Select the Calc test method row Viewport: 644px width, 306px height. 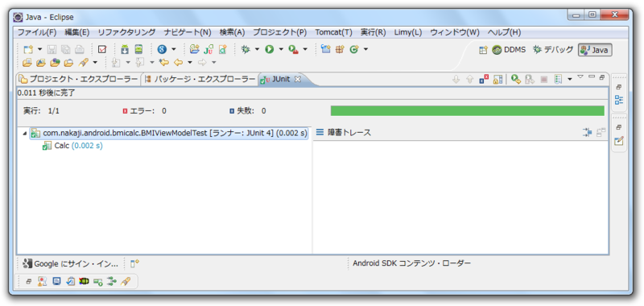(x=72, y=146)
